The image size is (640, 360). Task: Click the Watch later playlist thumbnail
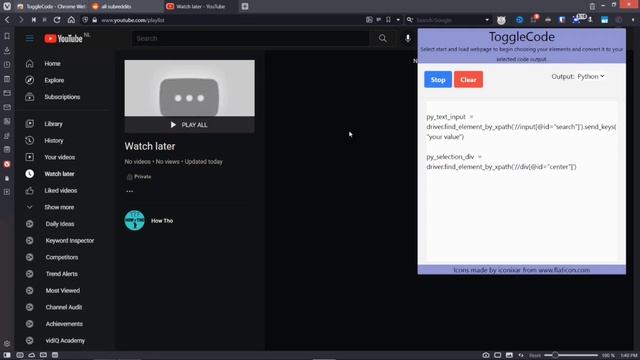coord(189,88)
